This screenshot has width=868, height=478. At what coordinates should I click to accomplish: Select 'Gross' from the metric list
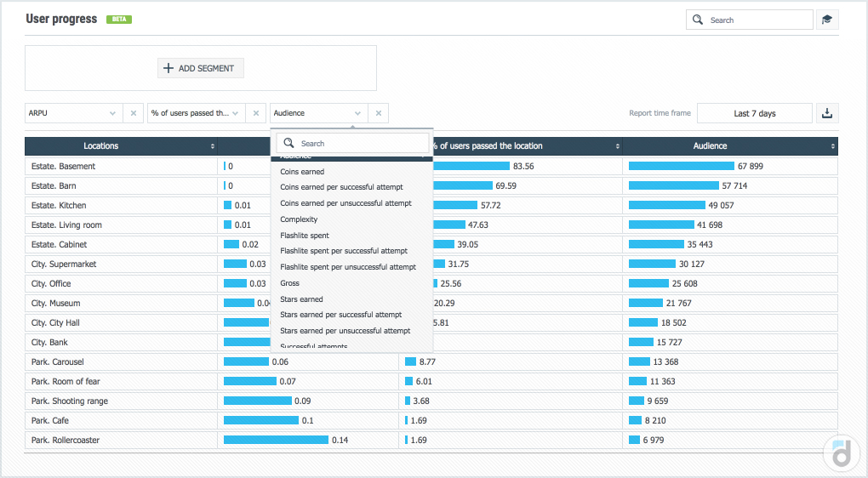(290, 283)
